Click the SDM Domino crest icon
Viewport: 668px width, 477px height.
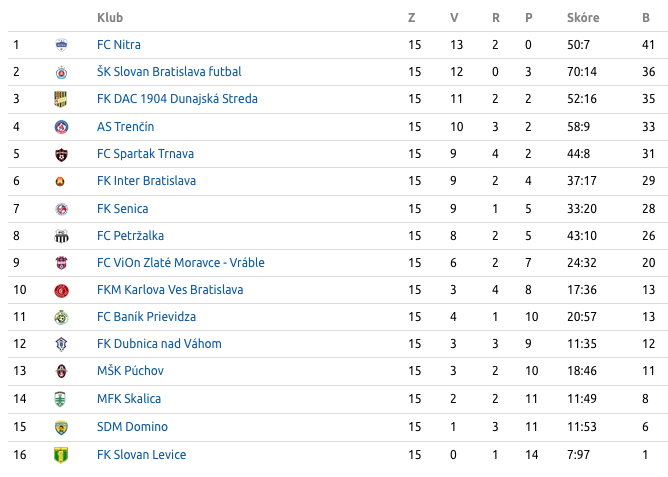click(x=61, y=427)
